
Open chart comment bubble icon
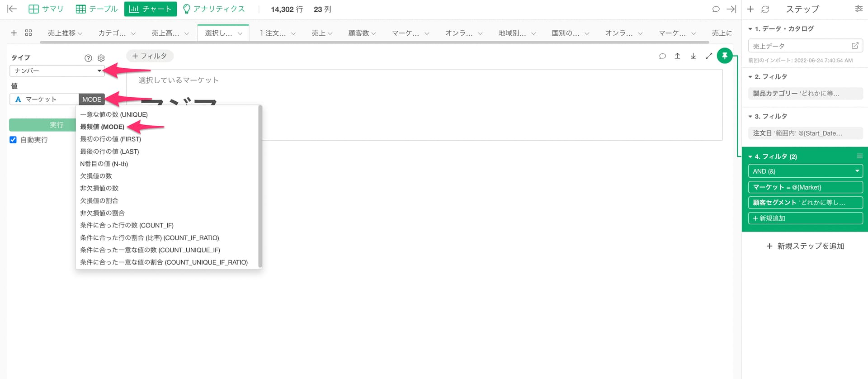tap(662, 56)
